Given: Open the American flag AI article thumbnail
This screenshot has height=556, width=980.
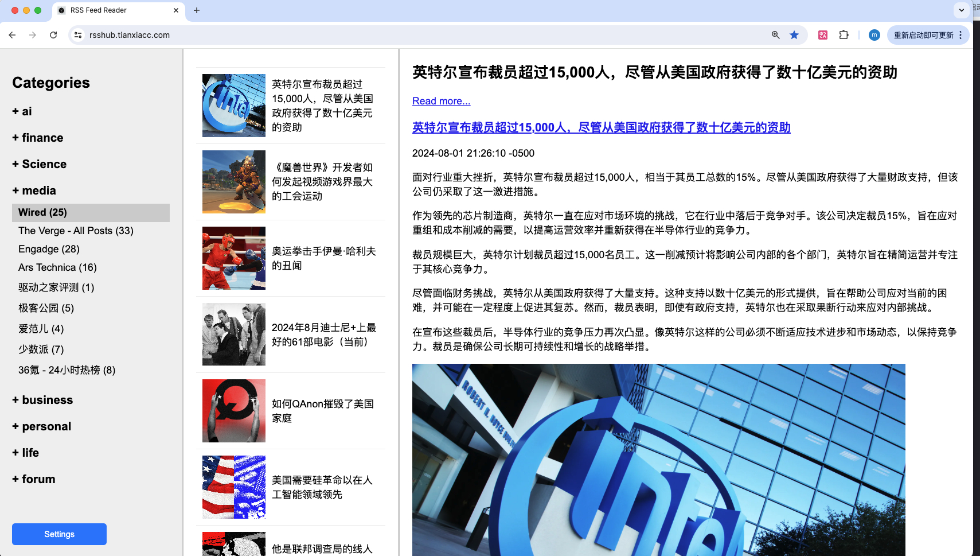Looking at the screenshot, I should click(x=234, y=487).
